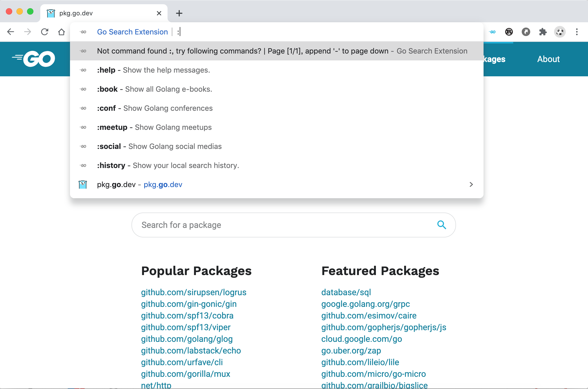Choose the :book command suggestion

(x=277, y=89)
